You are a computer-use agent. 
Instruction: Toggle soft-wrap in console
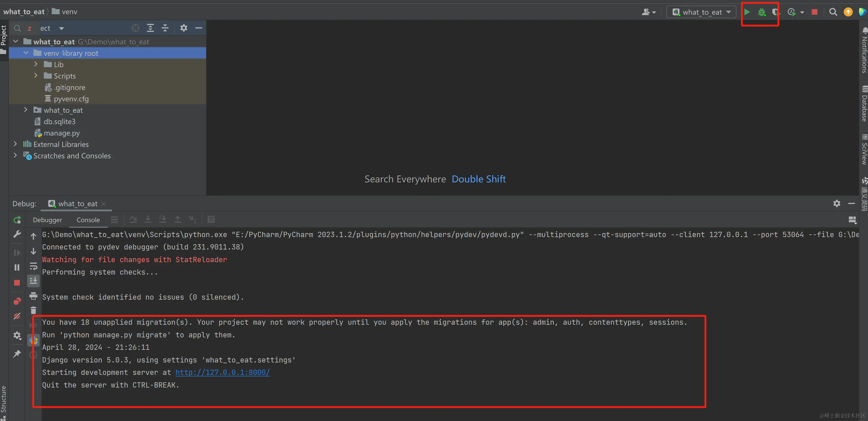[33, 266]
